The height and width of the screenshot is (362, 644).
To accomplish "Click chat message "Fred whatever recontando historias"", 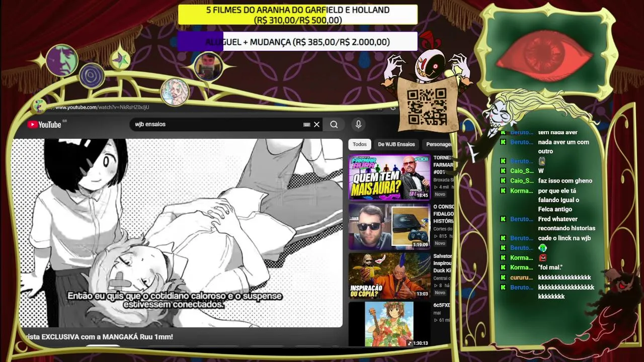I will [567, 224].
